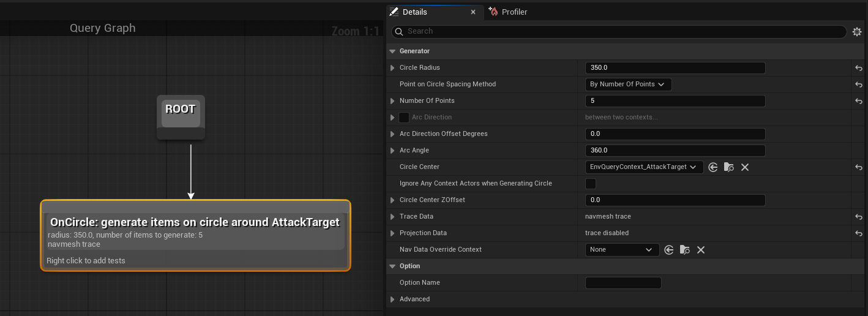Edit Arc Direction Offset Degrees field
The image size is (868, 316).
[675, 134]
